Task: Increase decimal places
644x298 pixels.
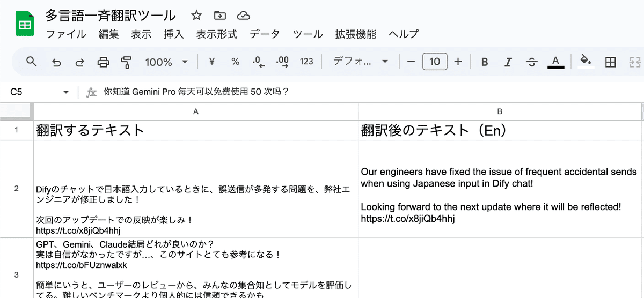Action: 282,62
